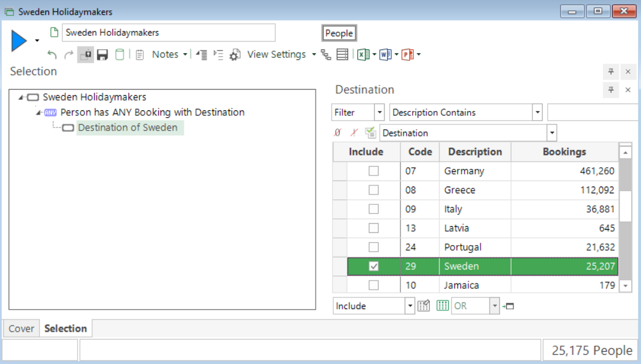
Task: Export the selection to Excel
Action: coord(363,54)
